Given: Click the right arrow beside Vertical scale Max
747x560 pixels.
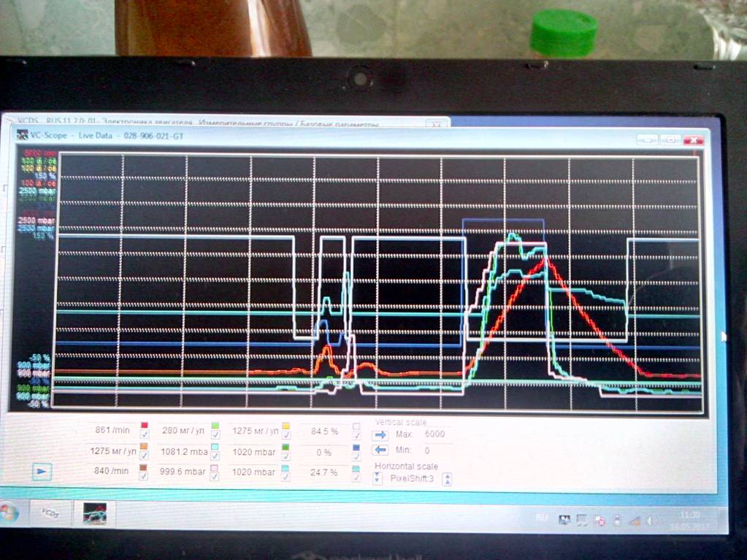Looking at the screenshot, I should click(380, 434).
